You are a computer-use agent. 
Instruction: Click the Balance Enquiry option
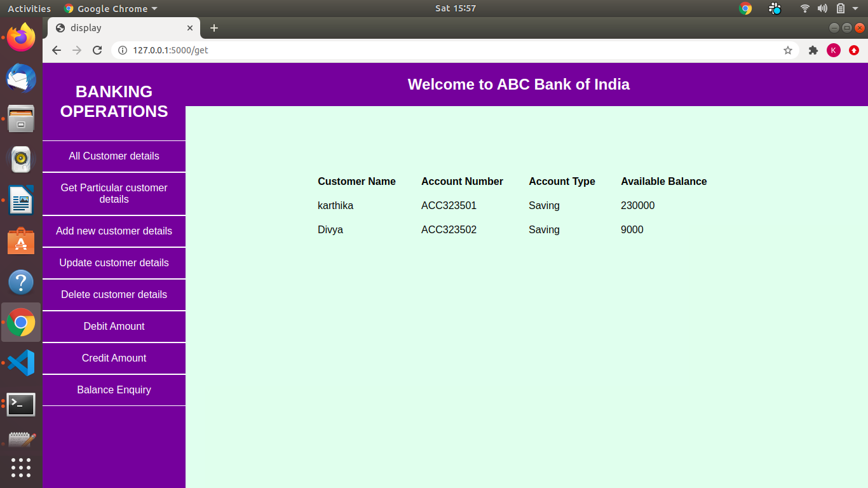pyautogui.click(x=114, y=390)
